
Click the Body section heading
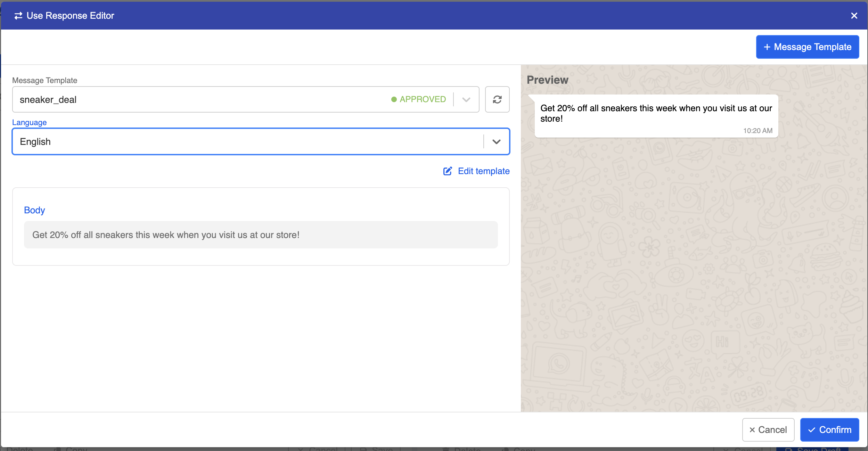point(34,210)
